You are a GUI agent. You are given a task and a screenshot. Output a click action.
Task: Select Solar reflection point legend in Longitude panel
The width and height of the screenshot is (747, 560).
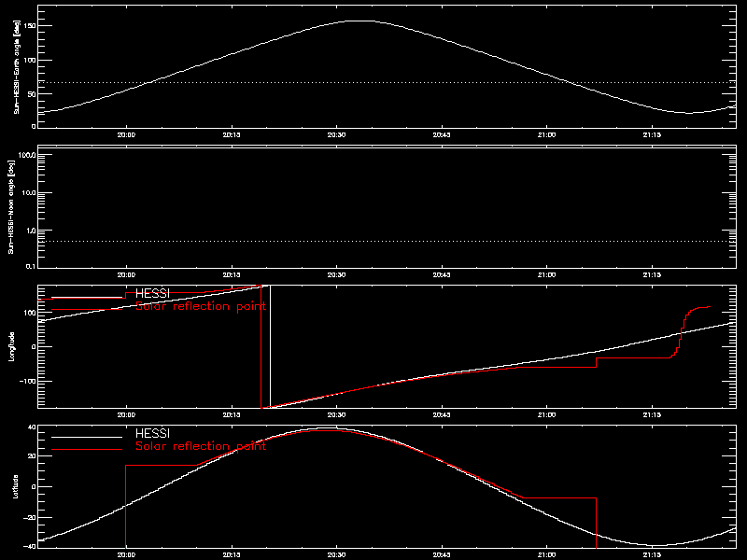pos(201,306)
